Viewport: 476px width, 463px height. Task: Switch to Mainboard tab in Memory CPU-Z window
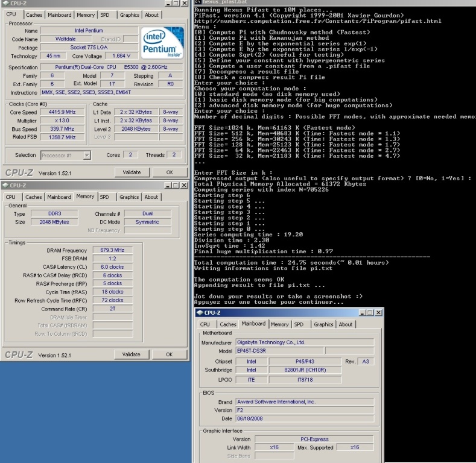pos(59,197)
